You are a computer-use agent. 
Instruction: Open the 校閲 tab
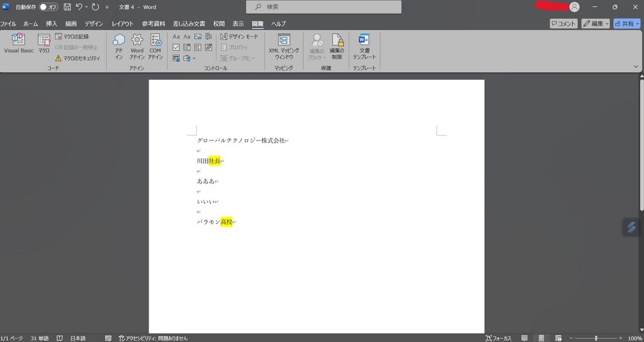coord(219,24)
